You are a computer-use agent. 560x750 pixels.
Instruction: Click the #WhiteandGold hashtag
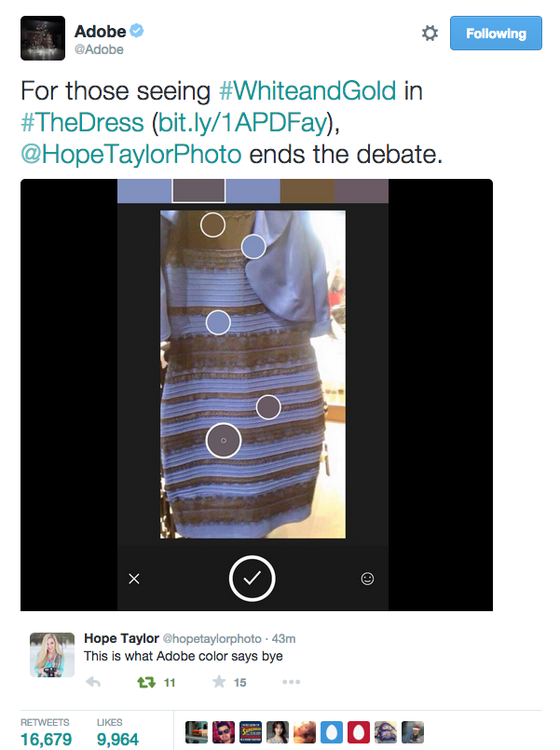pyautogui.click(x=307, y=91)
